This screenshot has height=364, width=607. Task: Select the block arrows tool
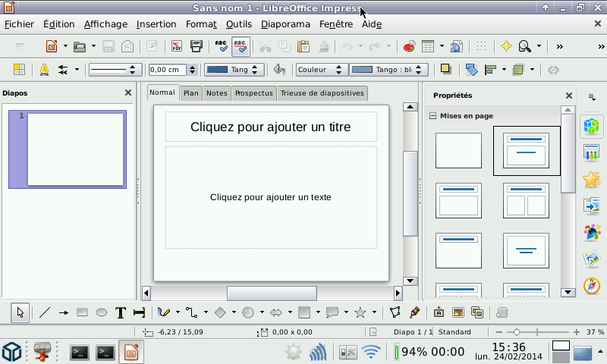click(276, 312)
